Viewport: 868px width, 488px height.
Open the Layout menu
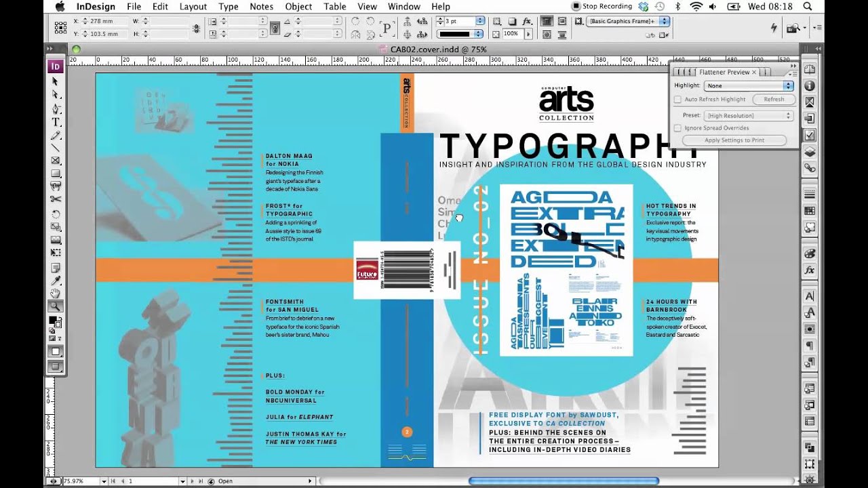(x=193, y=7)
